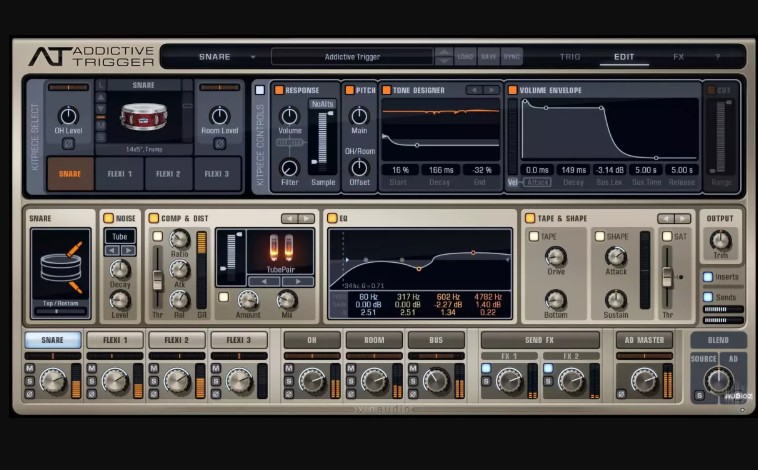Click the LOAD preset button
Screen dimensions: 758x470
[465, 57]
